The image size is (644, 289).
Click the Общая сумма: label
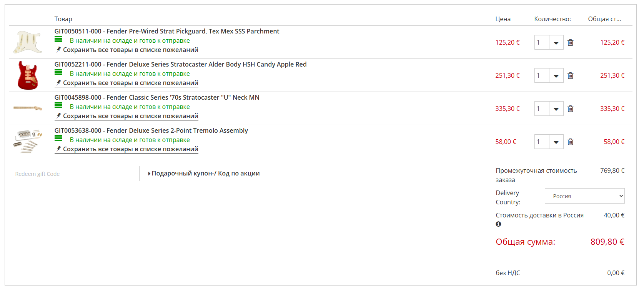[526, 242]
